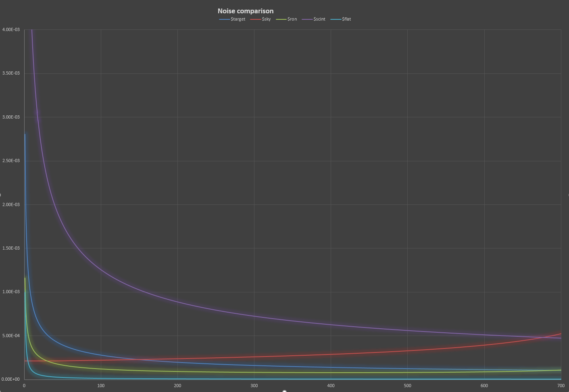The height and width of the screenshot is (392, 569).
Task: Click the bottom-center chart resize handle
Action: pyautogui.click(x=284, y=391)
